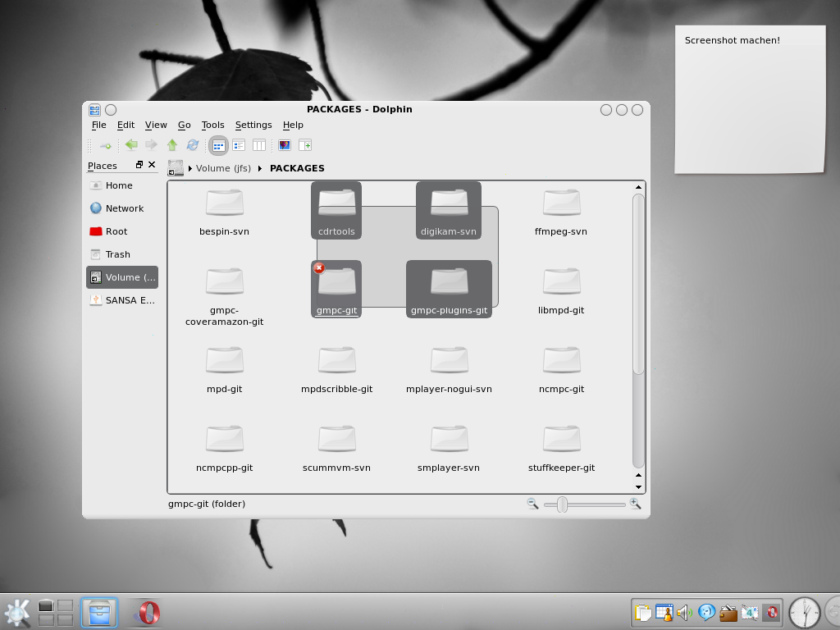This screenshot has width=840, height=630.
Task: Switch to details view mode
Action: (x=239, y=145)
